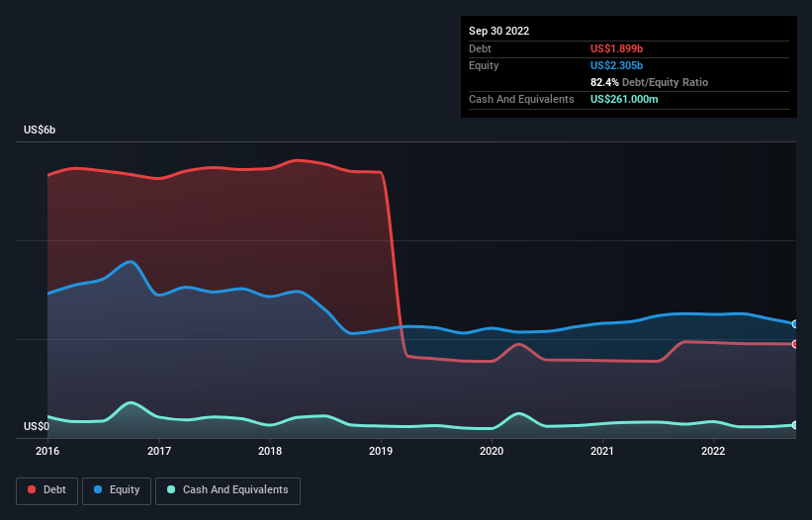Screen dimensions: 812x520
Task: Select the 2020 x-axis label
Action: [x=492, y=451]
